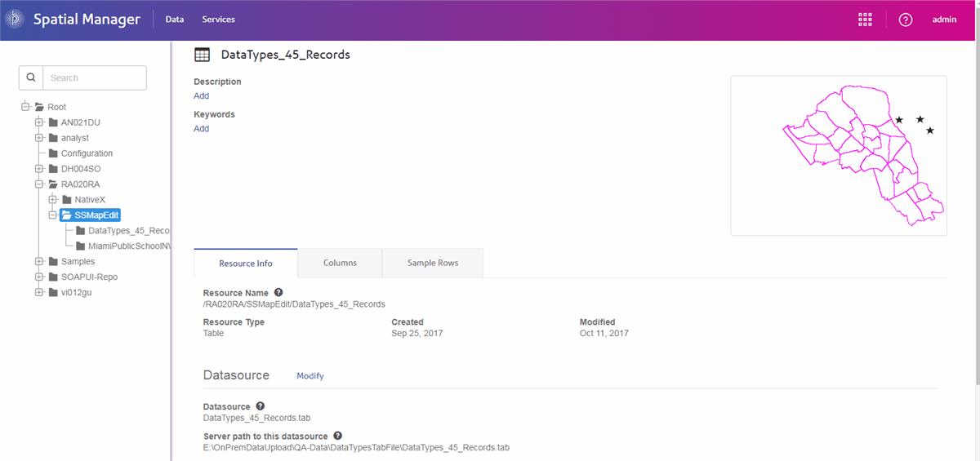The width and height of the screenshot is (980, 461).
Task: Click the E:\OnPremDataUpload server path text
Action: pyautogui.click(x=356, y=448)
